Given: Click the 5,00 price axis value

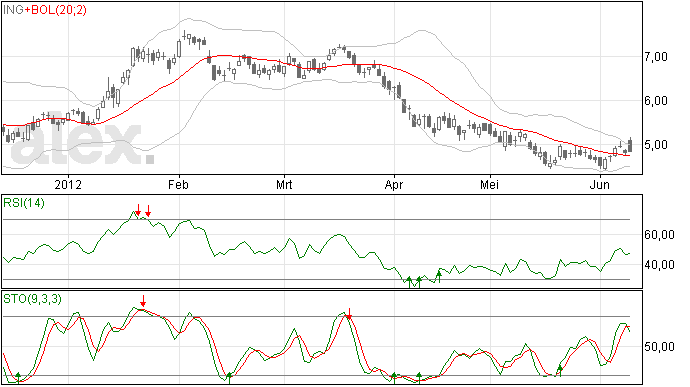Looking at the screenshot, I should point(656,145).
